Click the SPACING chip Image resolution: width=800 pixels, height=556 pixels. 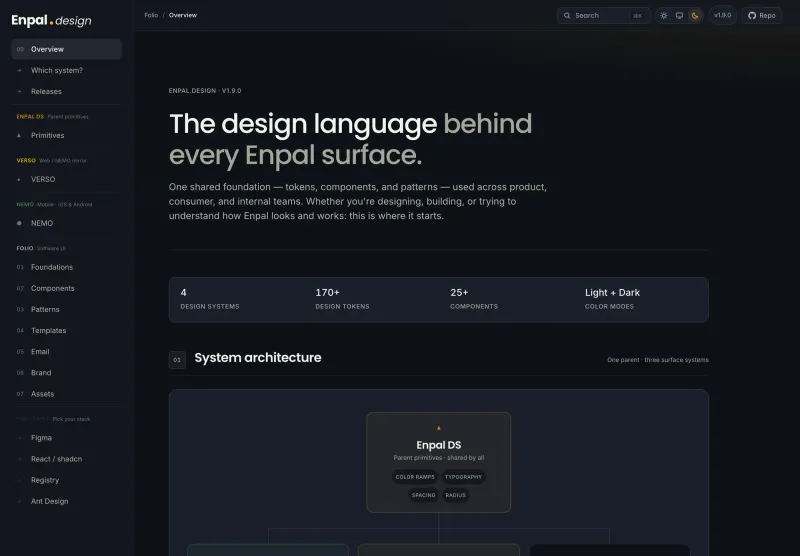[423, 495]
